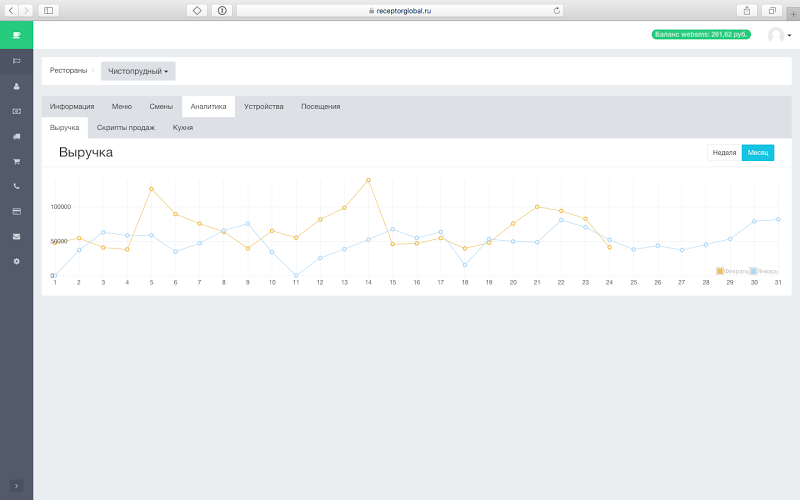The image size is (800, 500).
Task: Switch to the Меню tab
Action: pos(122,106)
